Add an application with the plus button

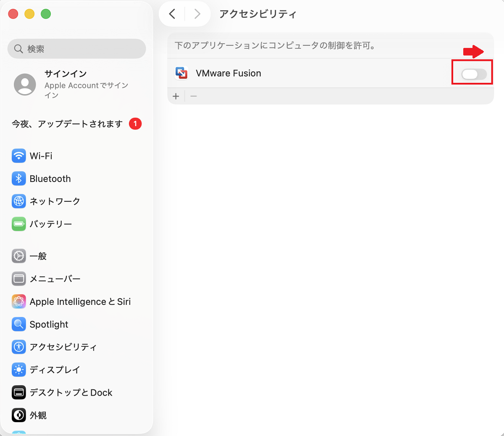point(176,96)
